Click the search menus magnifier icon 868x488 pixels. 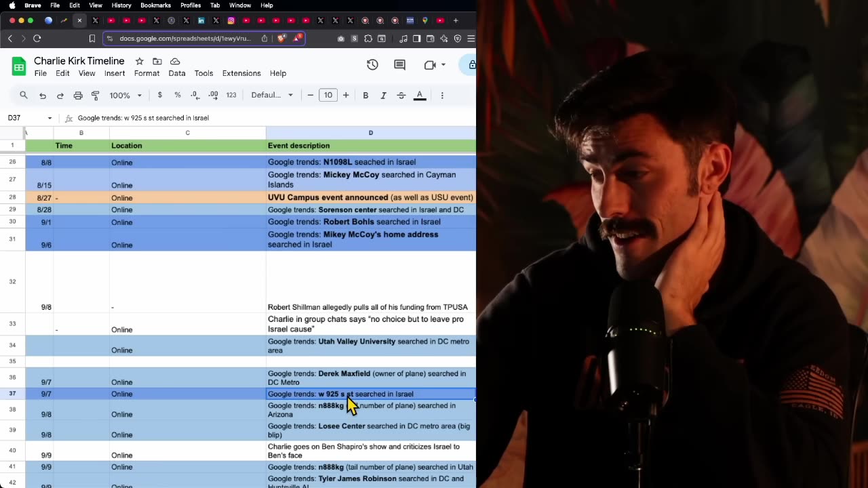click(24, 95)
